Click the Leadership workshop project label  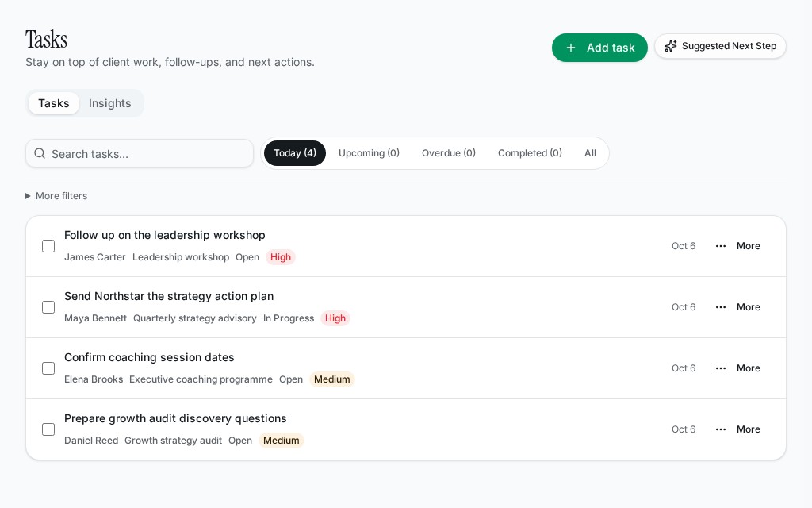coord(181,257)
